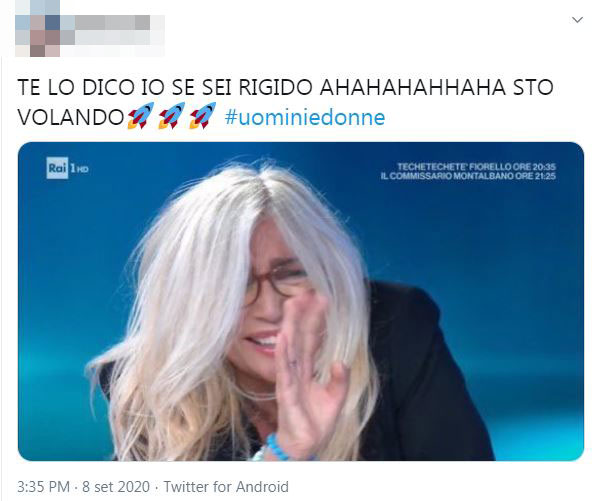The height and width of the screenshot is (501, 598).
Task: Click the TECHETECHETE' FIORELLO ORE 20:35 overlay text
Action: (x=476, y=167)
